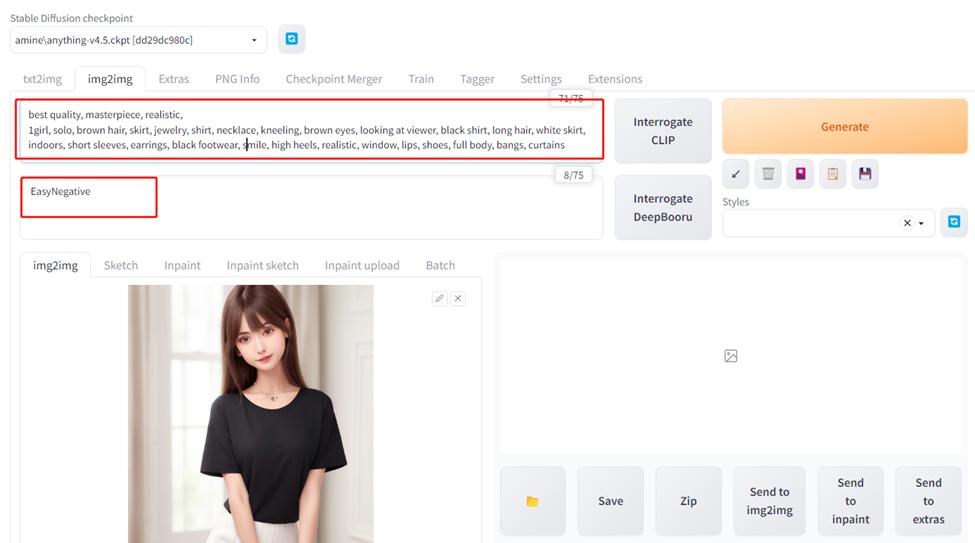The image size is (975, 543).
Task: Show extra networks via red card icon
Action: click(x=800, y=174)
